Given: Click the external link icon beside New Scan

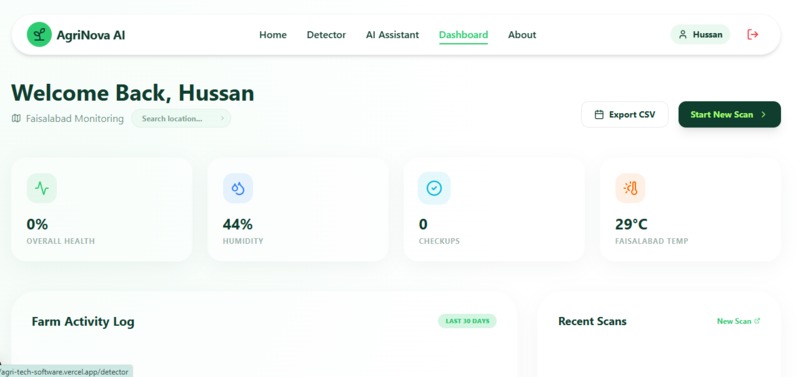Looking at the screenshot, I should pyautogui.click(x=757, y=321).
